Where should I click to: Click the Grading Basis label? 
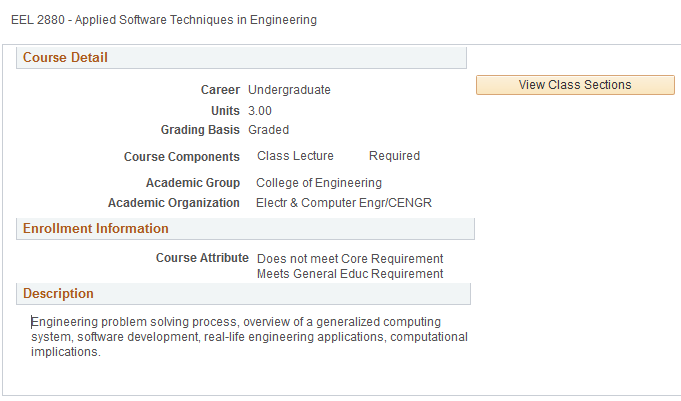tap(200, 130)
